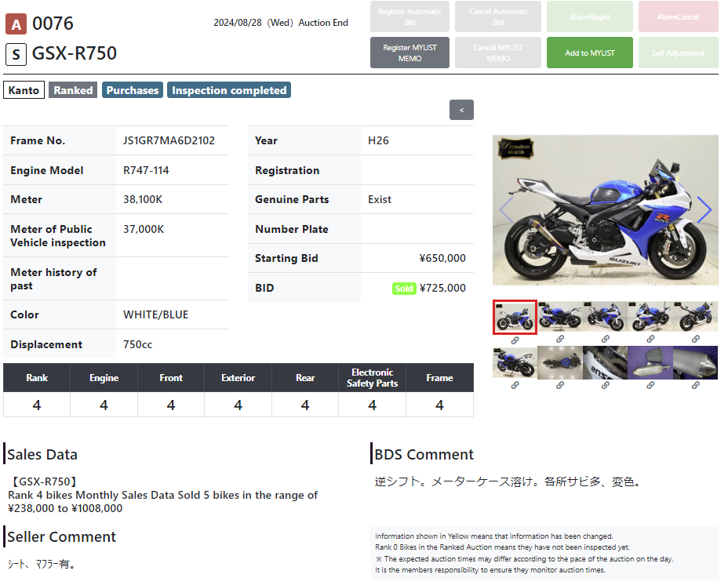
Task: Click the Register Automatic Bid button
Action: tap(409, 16)
